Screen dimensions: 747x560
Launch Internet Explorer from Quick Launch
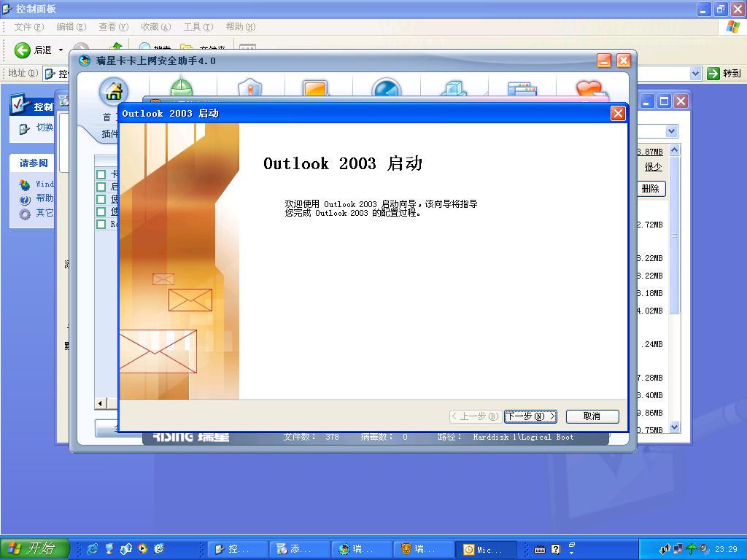coord(92,549)
